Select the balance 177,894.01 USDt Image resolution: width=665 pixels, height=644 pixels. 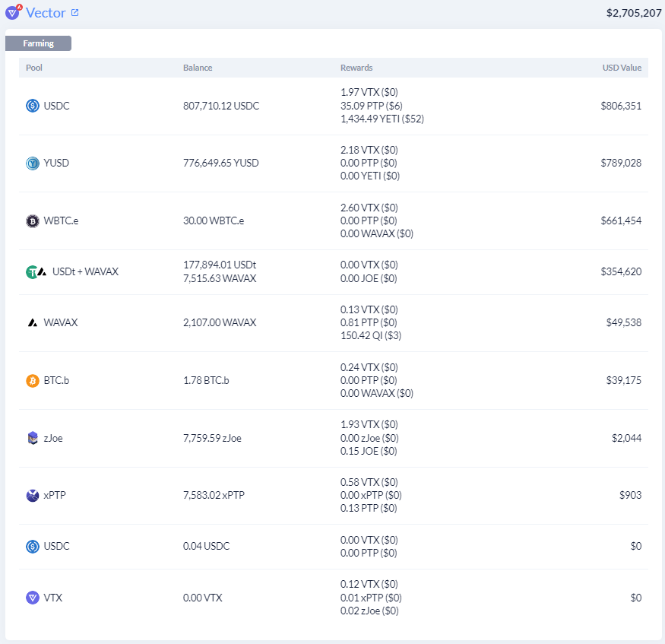point(220,265)
